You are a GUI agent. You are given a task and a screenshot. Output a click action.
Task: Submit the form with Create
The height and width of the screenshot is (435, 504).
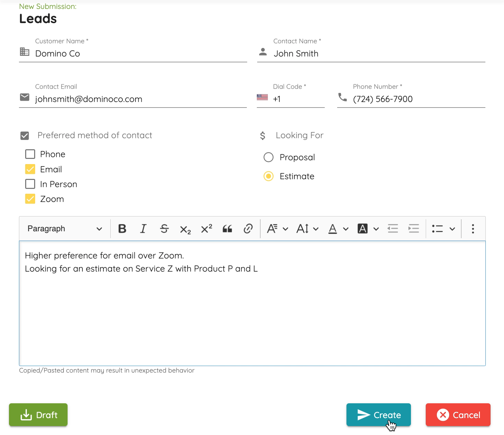pyautogui.click(x=379, y=415)
